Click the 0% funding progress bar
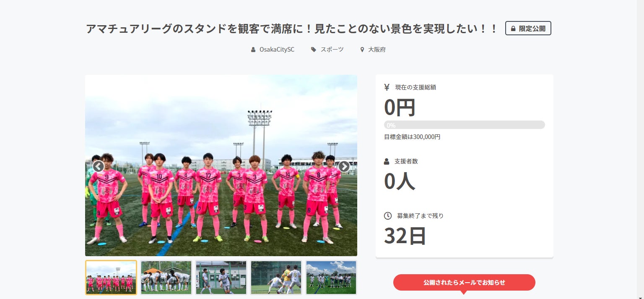The height and width of the screenshot is (299, 644). (x=465, y=125)
